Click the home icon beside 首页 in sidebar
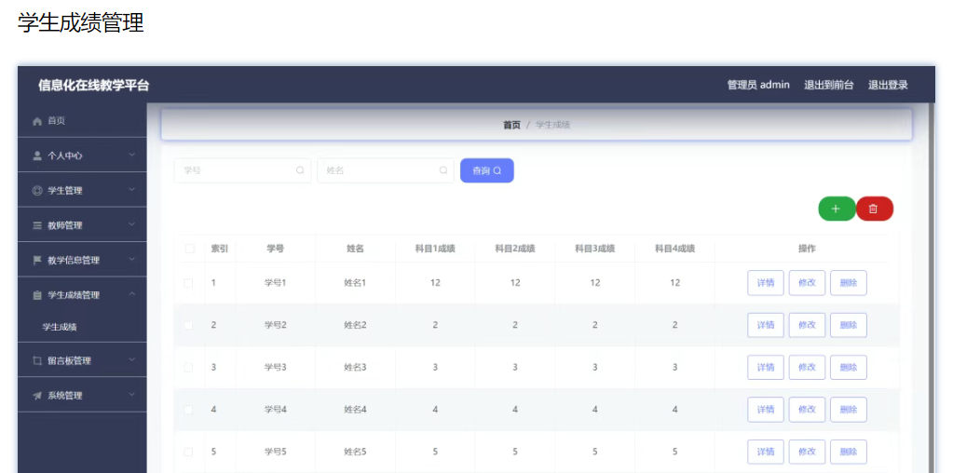Viewport: 980px width, 473px height. click(37, 121)
